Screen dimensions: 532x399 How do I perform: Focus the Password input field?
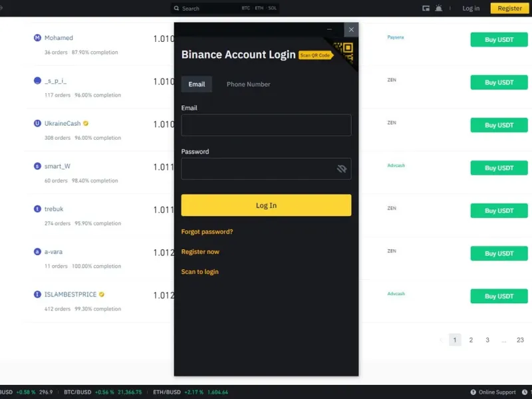click(x=266, y=169)
